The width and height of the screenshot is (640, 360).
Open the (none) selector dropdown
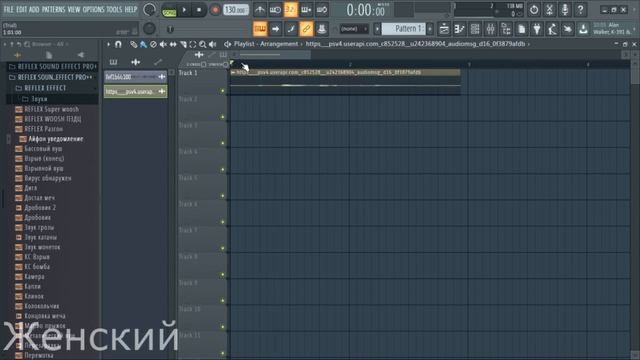tap(354, 29)
